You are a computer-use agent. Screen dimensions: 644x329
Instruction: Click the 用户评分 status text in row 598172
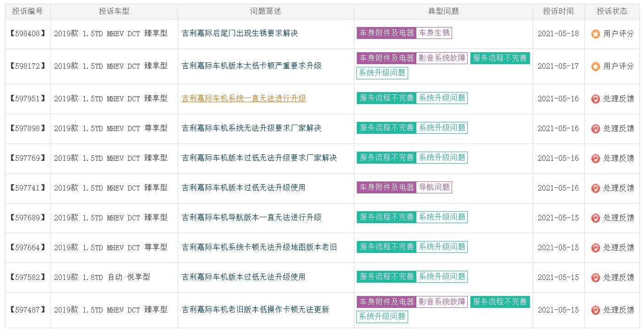pos(619,66)
